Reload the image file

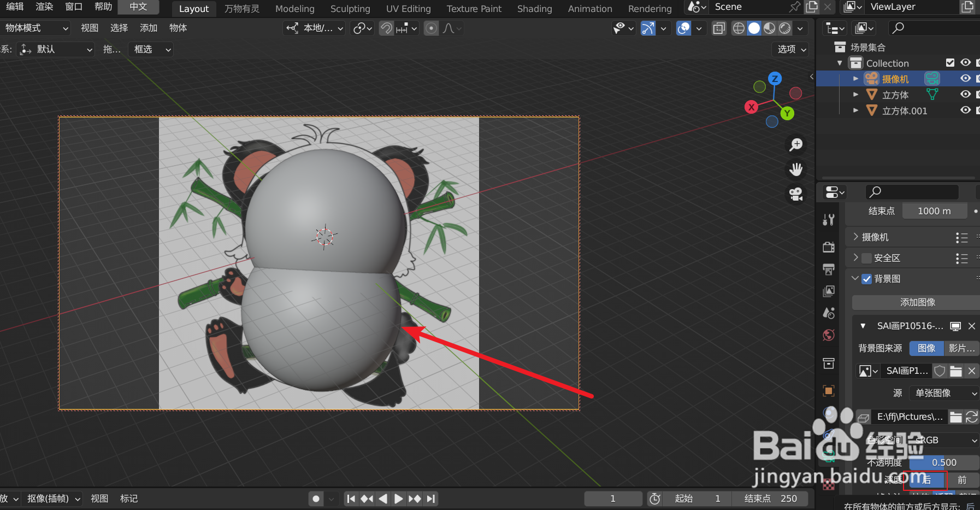[972, 417]
